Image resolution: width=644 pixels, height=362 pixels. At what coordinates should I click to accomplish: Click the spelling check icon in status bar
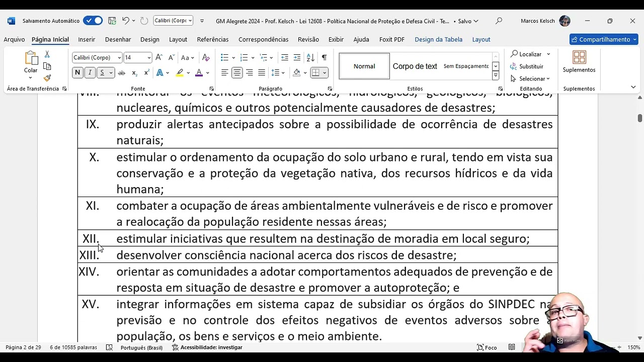(109, 347)
